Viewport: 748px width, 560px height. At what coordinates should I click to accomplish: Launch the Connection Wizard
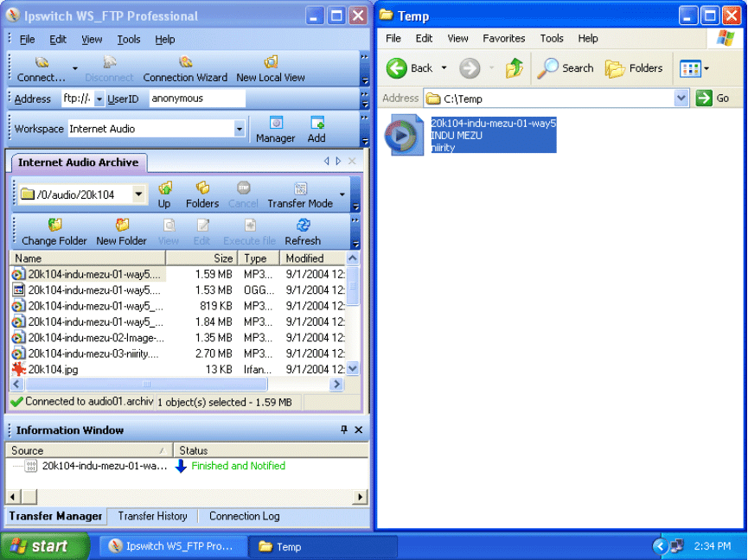point(185,68)
